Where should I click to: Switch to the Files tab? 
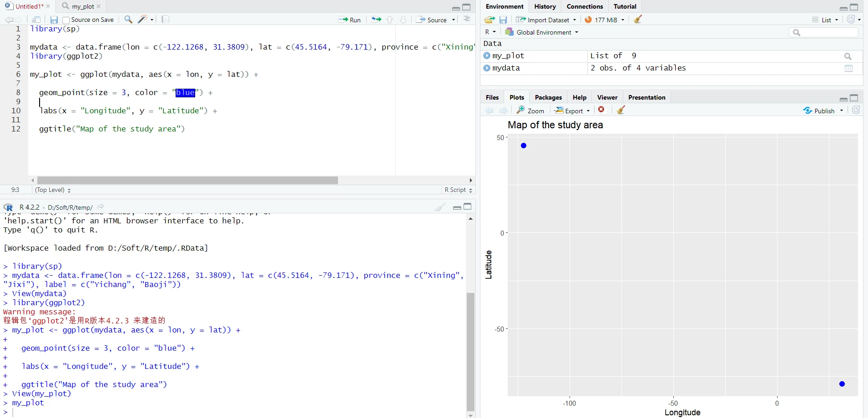[492, 97]
